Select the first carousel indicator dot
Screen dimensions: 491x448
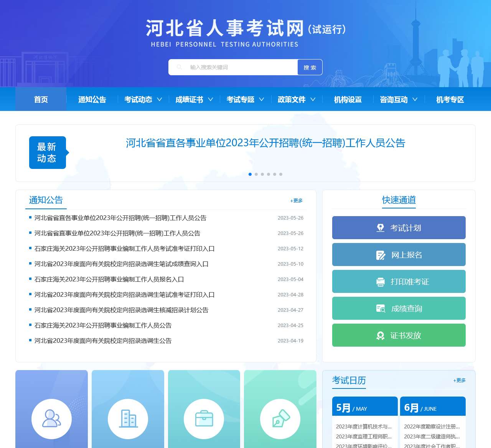click(x=250, y=174)
